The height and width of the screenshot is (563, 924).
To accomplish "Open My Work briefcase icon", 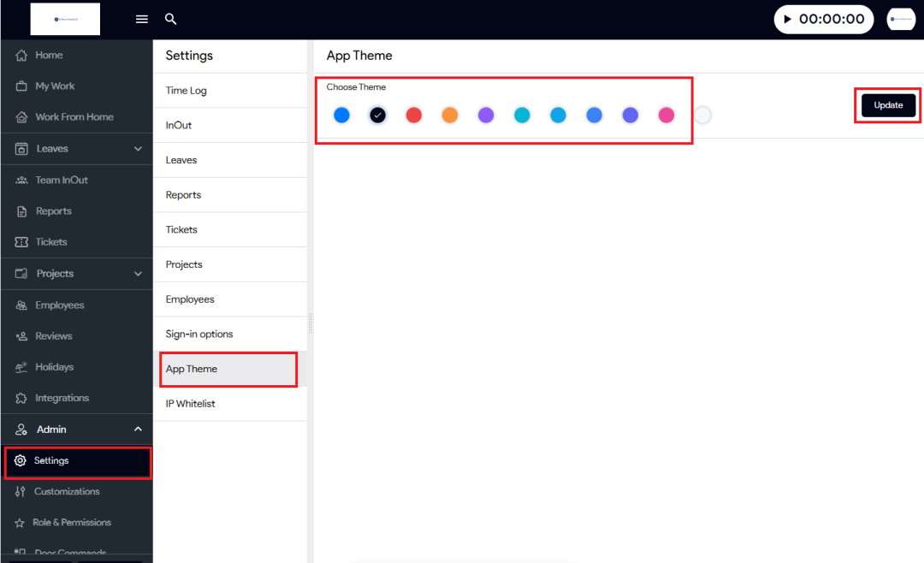I will point(21,86).
